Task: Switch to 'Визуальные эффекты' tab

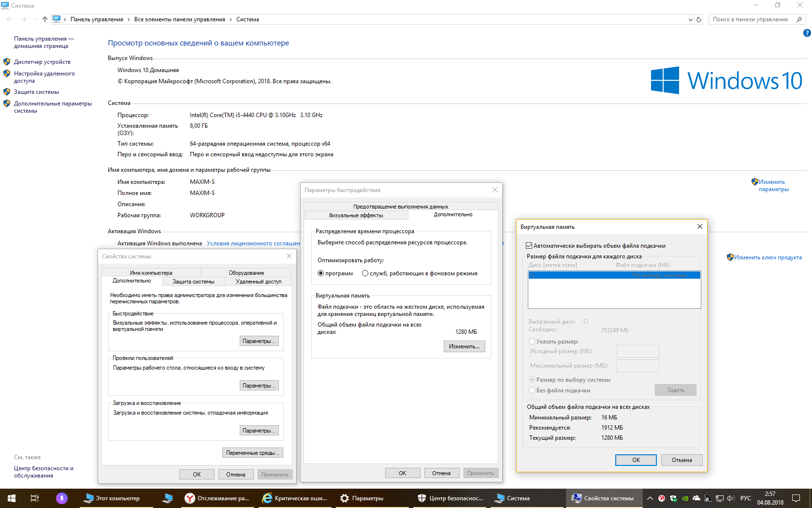Action: (x=356, y=215)
